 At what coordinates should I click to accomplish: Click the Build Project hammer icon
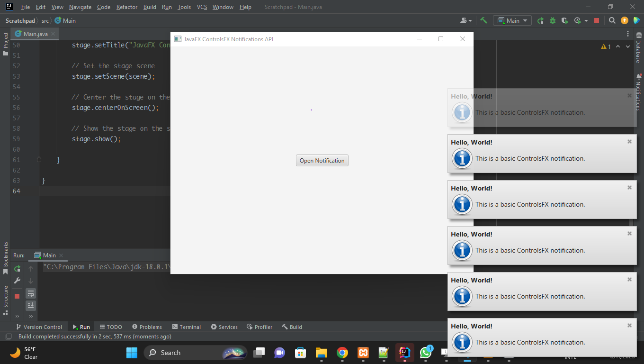[483, 20]
